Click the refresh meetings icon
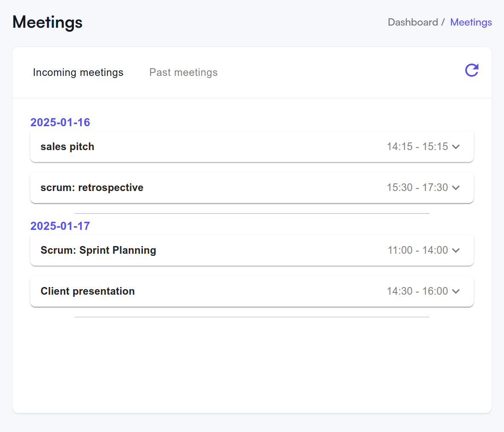 (x=472, y=70)
